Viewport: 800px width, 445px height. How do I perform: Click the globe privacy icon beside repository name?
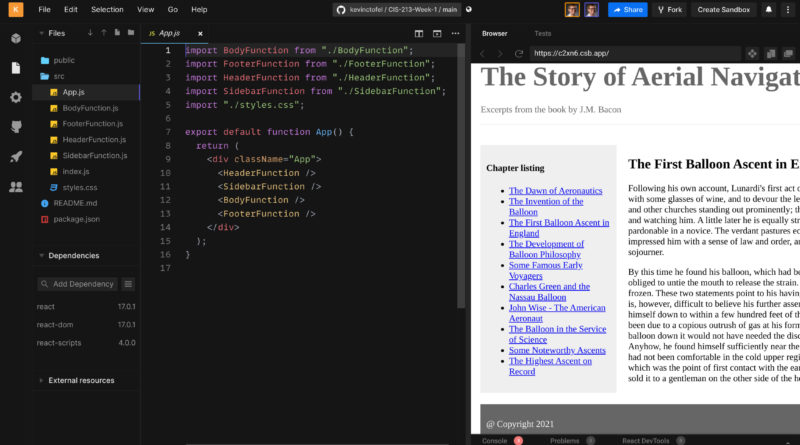469,9
